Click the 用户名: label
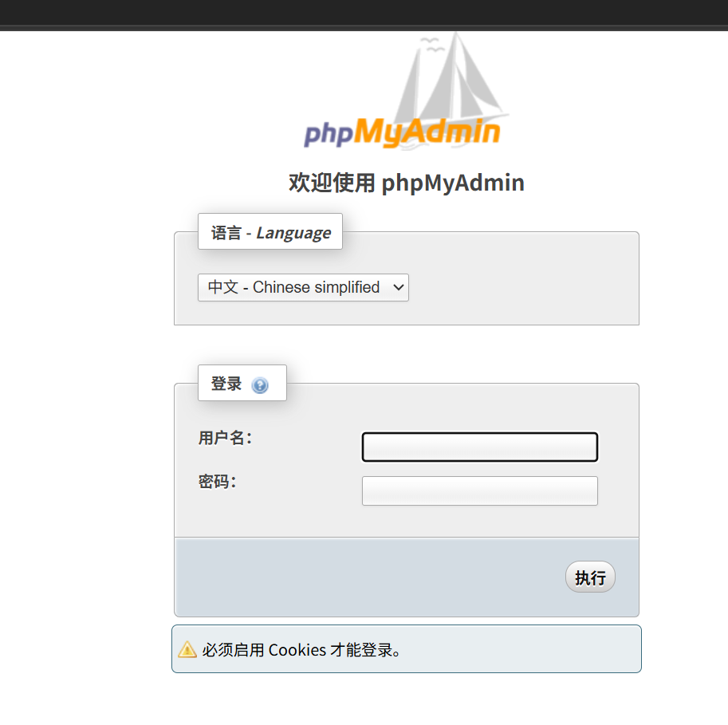This screenshot has height=725, width=728. 225,438
